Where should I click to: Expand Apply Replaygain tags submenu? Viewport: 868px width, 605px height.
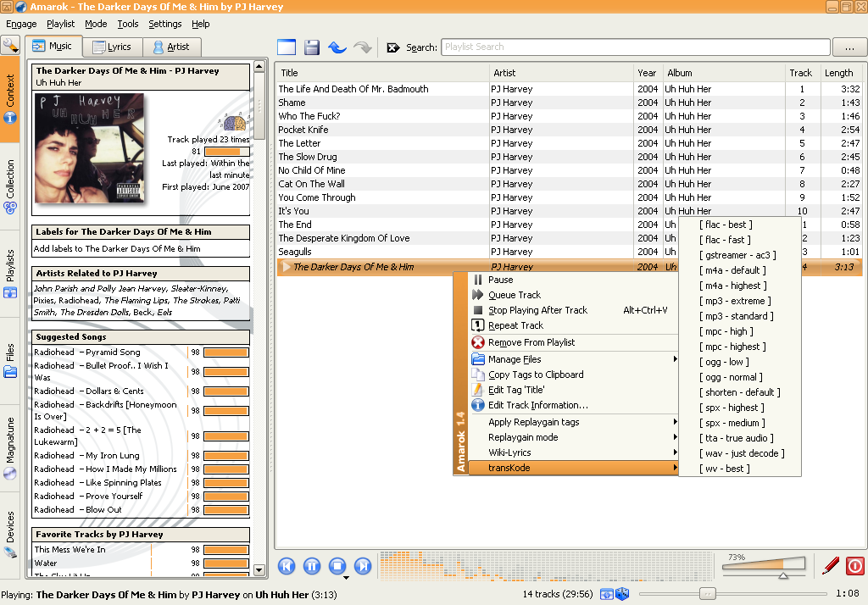[x=573, y=422]
